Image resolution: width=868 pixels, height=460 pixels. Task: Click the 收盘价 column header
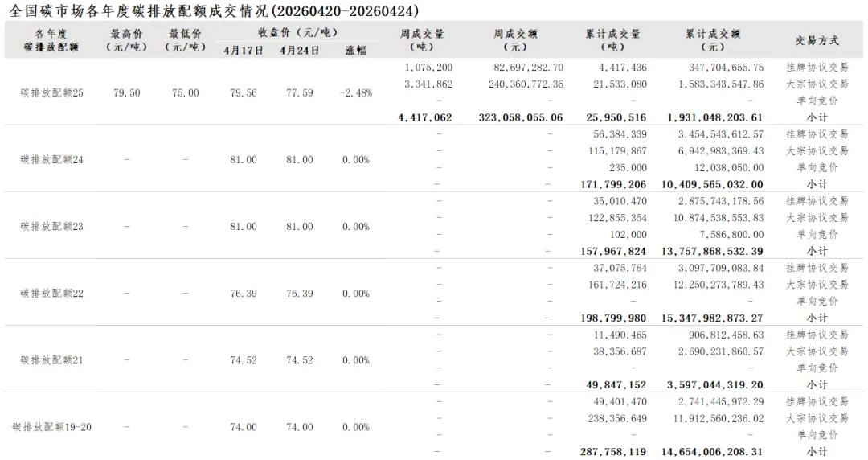click(298, 33)
